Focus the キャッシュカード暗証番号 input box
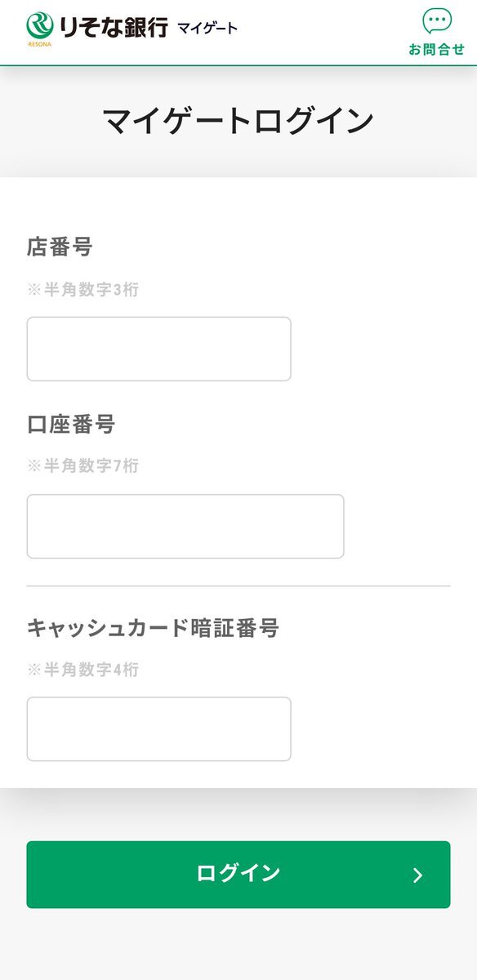 pyautogui.click(x=158, y=728)
